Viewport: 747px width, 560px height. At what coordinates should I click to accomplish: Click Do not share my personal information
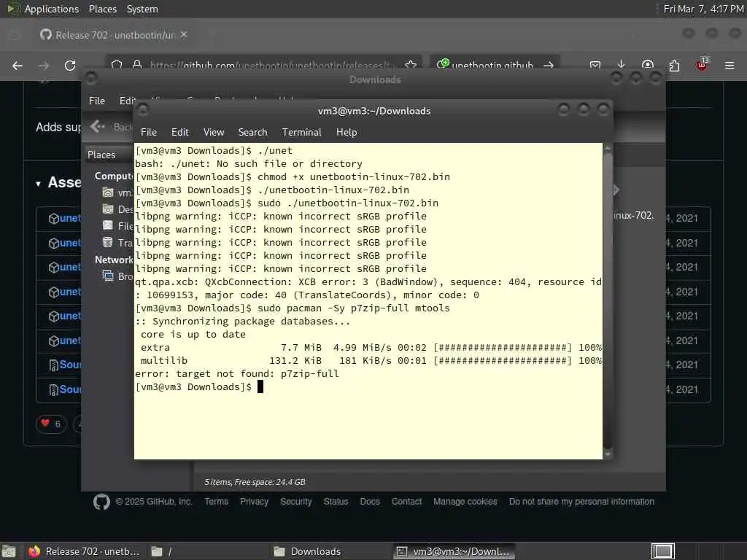coord(581,502)
